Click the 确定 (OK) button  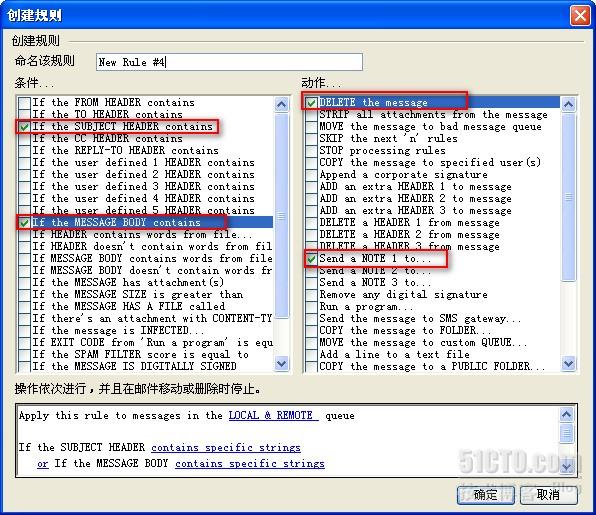(x=486, y=495)
